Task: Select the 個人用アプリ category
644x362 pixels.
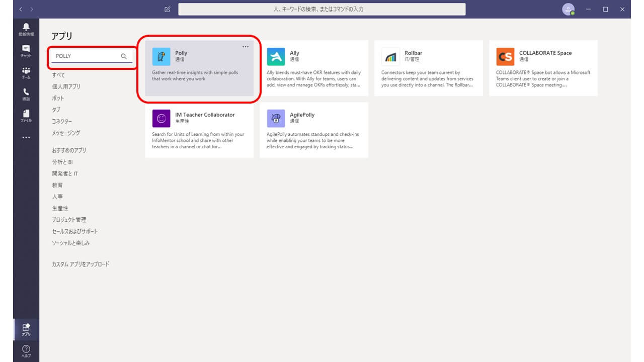Action: pos(66,86)
